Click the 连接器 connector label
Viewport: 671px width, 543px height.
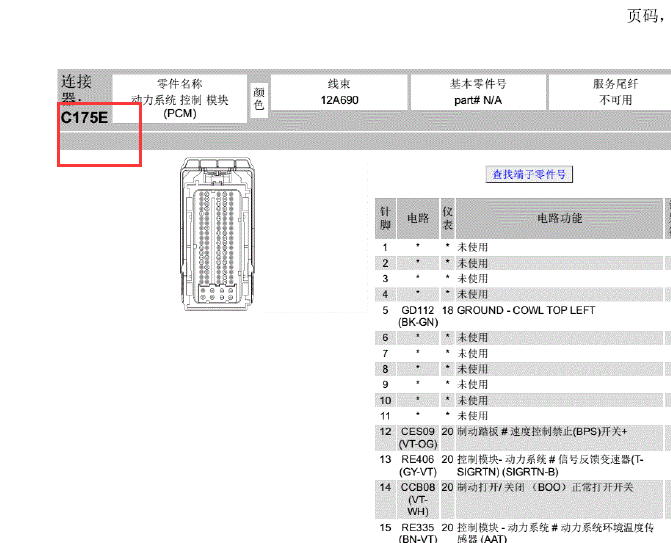[76, 89]
